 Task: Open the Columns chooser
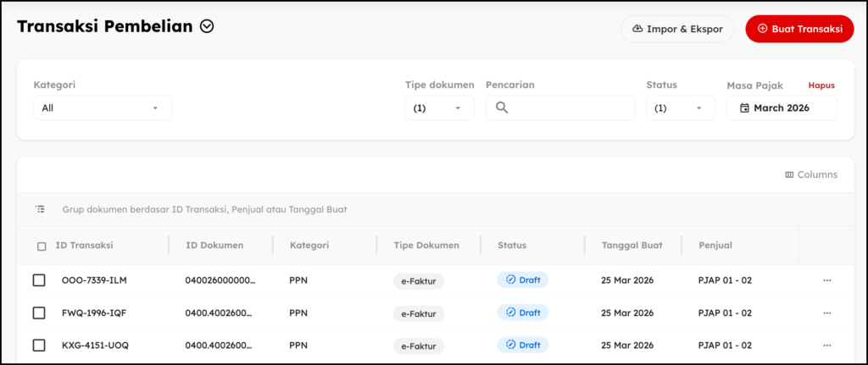coord(811,174)
